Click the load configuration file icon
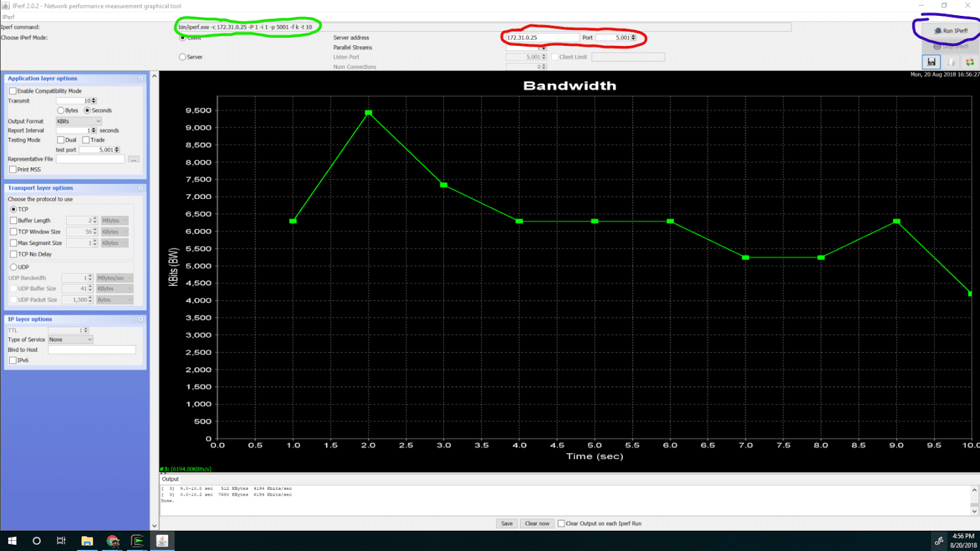 pos(951,62)
